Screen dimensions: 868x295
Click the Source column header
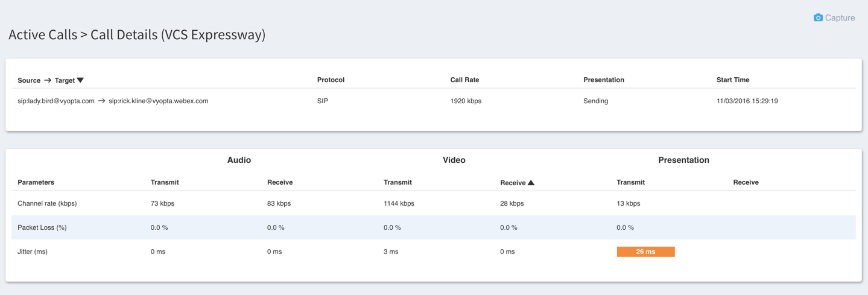pos(29,80)
